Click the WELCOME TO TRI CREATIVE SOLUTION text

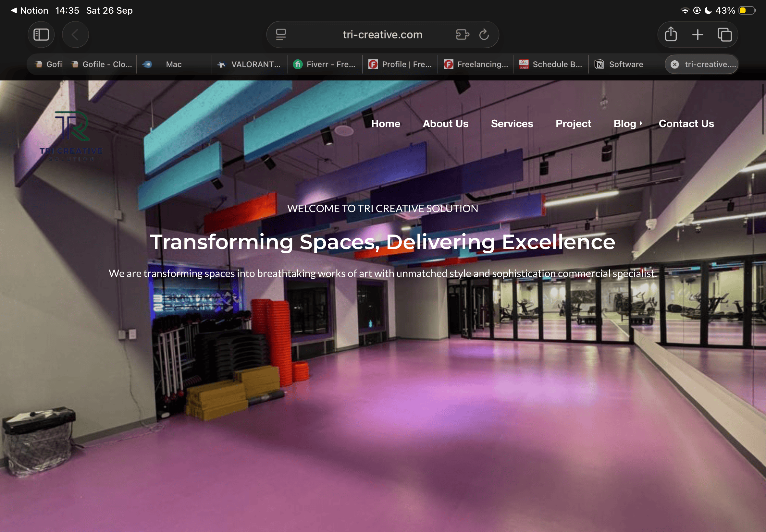[382, 208]
